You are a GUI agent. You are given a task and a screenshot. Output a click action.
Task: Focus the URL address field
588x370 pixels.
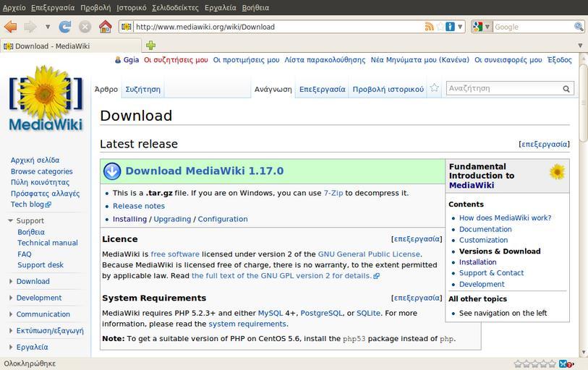click(x=275, y=27)
